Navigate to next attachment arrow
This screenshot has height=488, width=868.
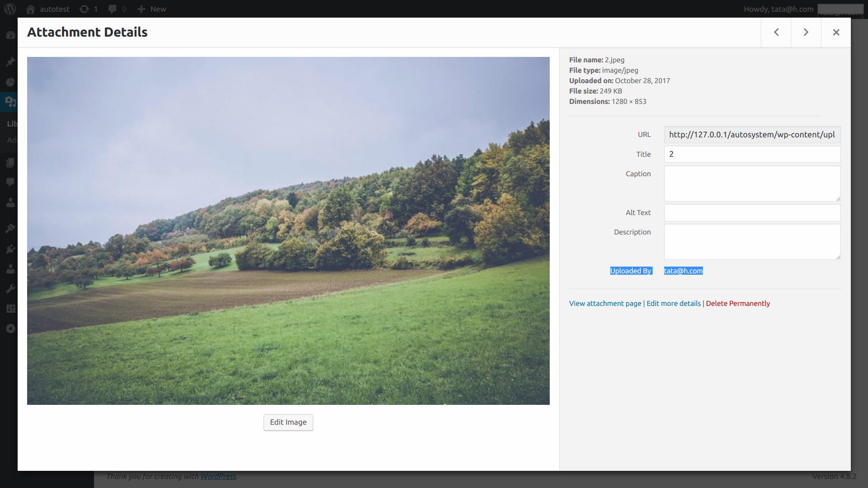806,32
